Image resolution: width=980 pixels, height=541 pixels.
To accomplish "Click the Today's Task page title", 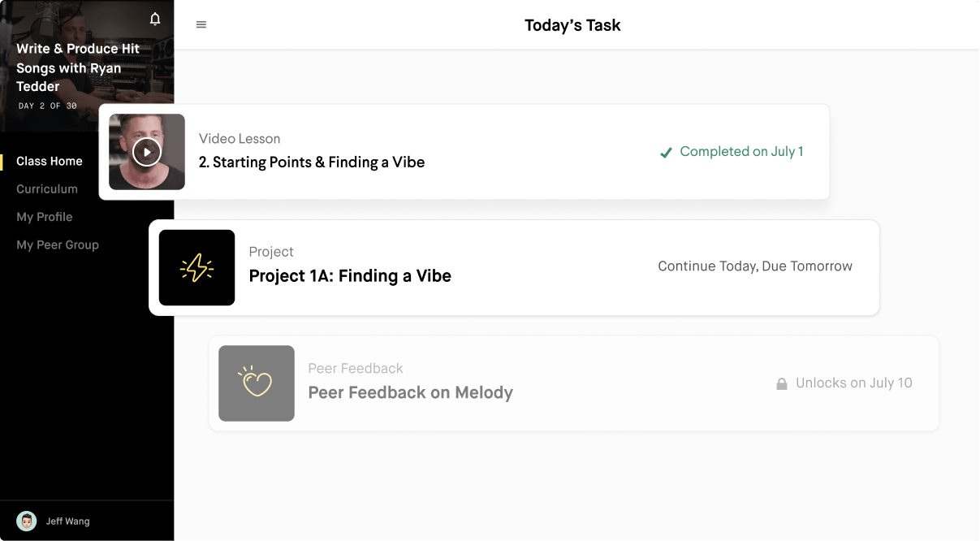I will (x=572, y=25).
